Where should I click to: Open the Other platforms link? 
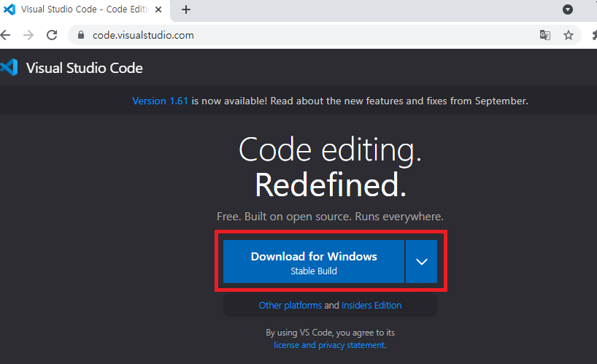(290, 306)
